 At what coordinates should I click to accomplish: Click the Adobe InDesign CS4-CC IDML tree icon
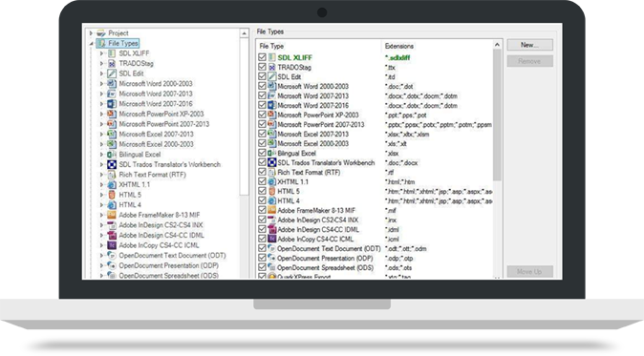point(112,236)
